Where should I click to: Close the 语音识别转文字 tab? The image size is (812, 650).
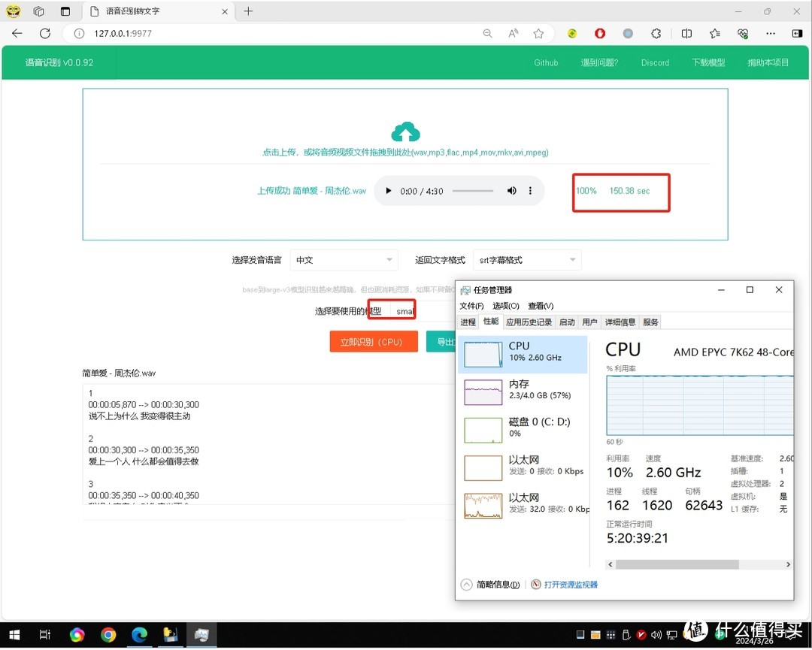pyautogui.click(x=225, y=11)
